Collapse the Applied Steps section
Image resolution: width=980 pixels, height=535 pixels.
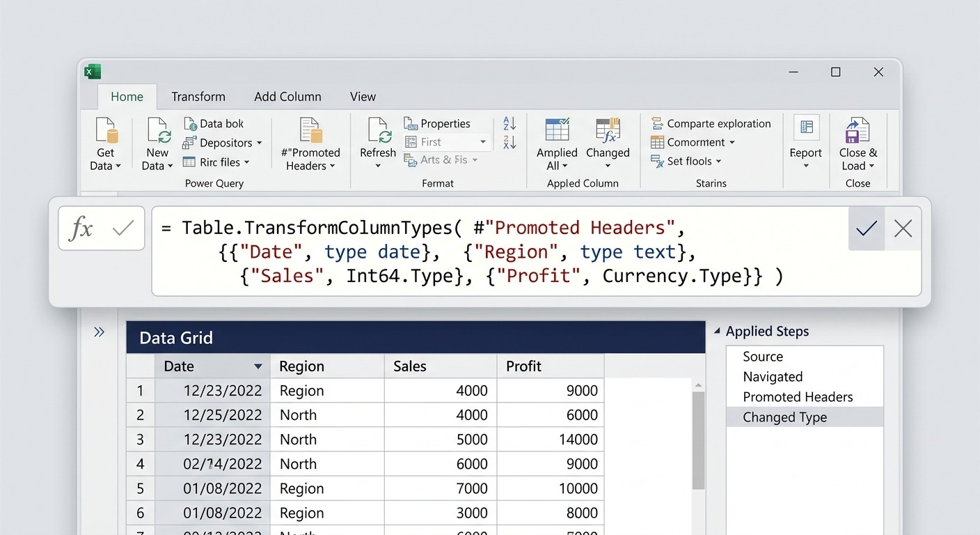click(717, 332)
